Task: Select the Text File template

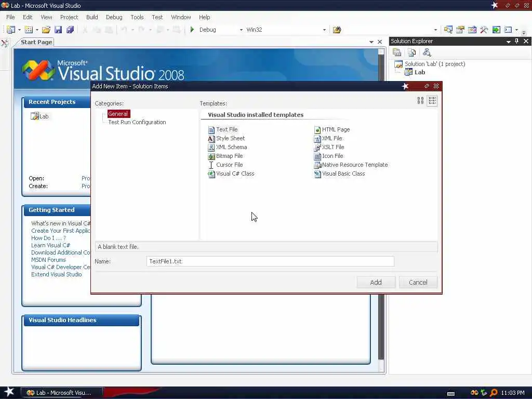Action: (223, 129)
